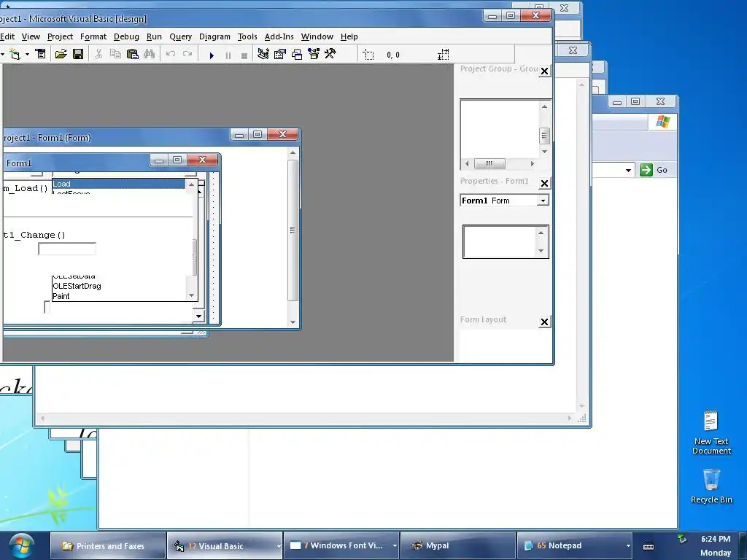Open the Run menu

pos(154,36)
